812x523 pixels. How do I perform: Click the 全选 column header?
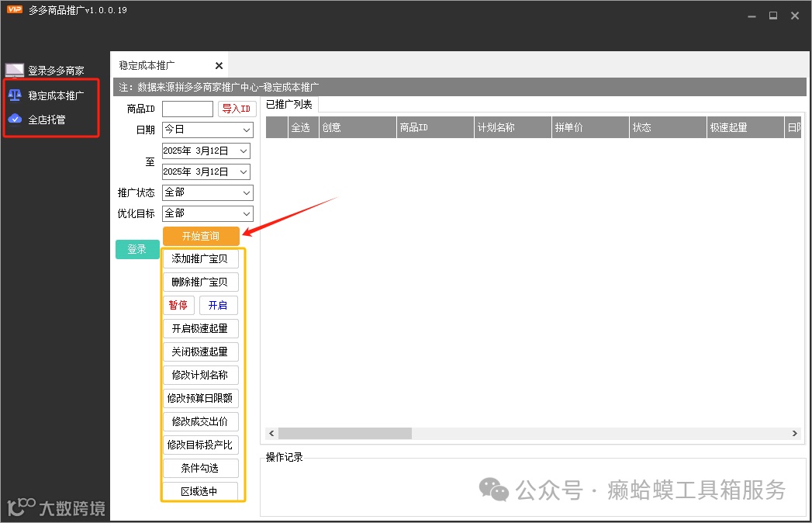(x=302, y=127)
